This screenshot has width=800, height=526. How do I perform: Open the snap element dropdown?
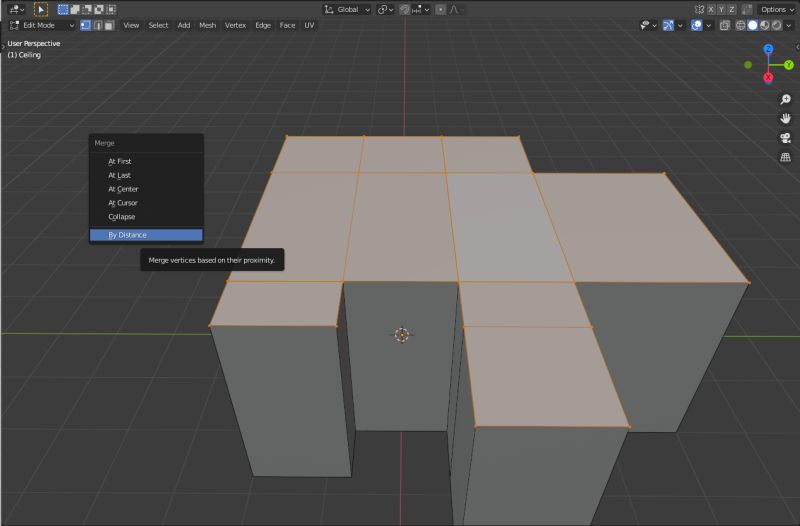coord(420,9)
